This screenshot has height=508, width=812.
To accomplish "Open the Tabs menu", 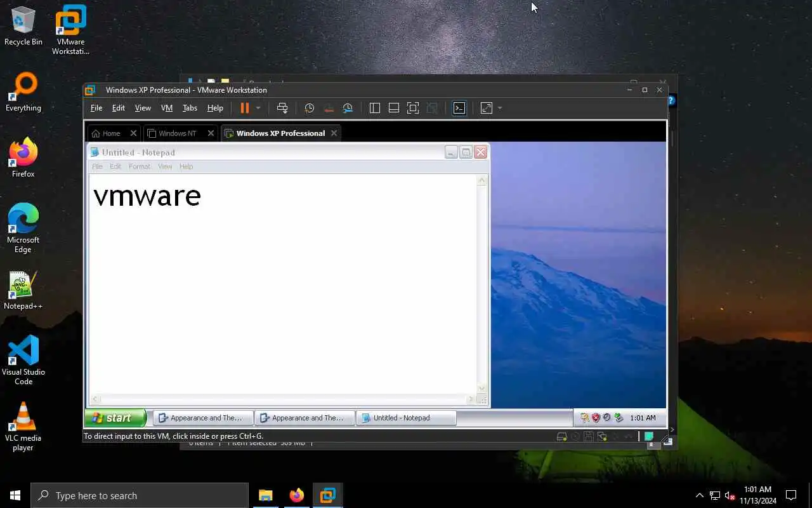I will click(x=190, y=108).
